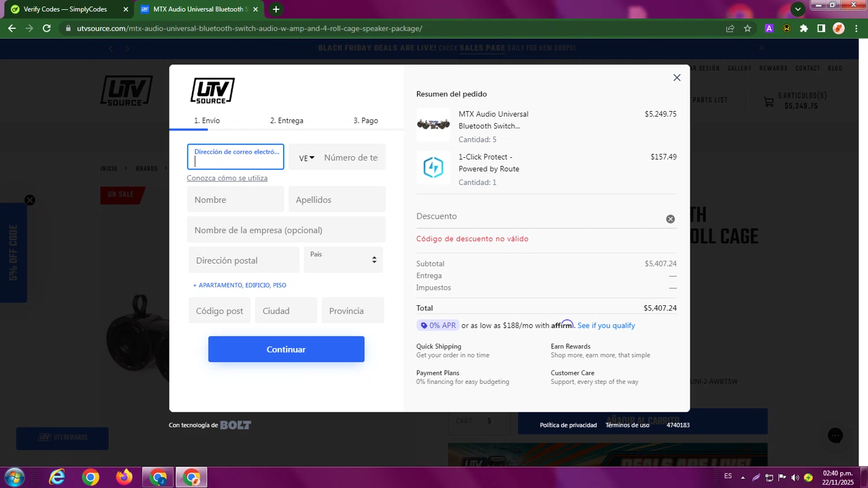The height and width of the screenshot is (488, 868).
Task: Click the Código postal field
Action: pyautogui.click(x=219, y=310)
